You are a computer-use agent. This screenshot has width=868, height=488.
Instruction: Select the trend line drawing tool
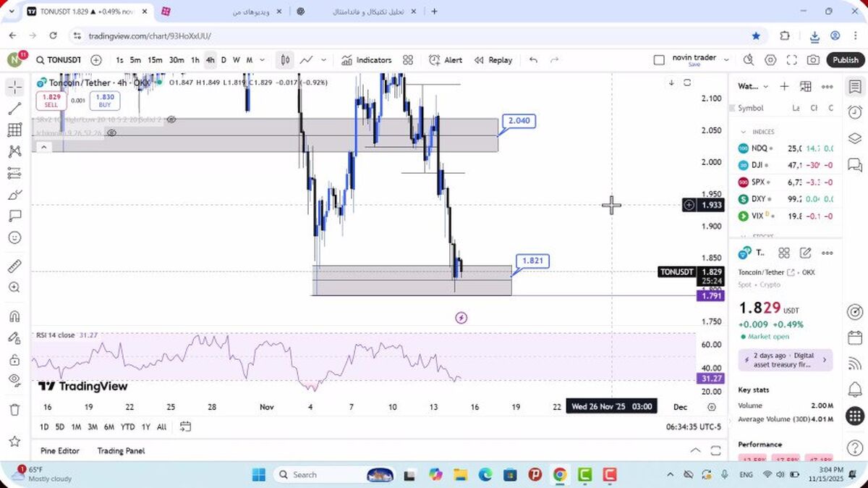tap(14, 109)
